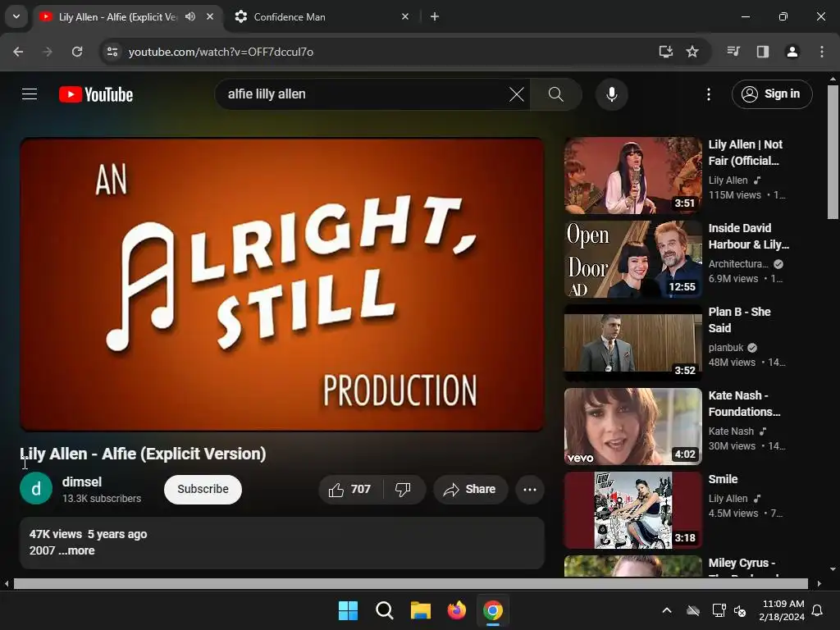Click the browser address bar URL
Screen dimensions: 840x630
(221, 52)
